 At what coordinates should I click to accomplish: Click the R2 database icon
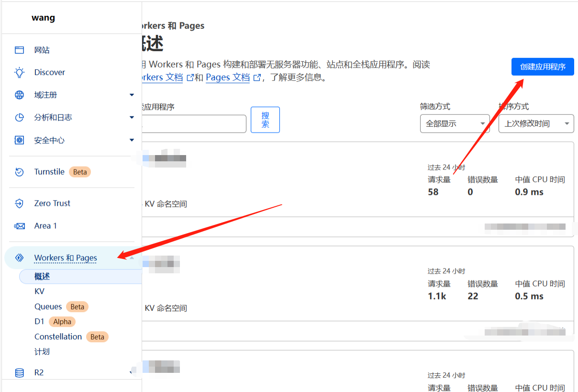pos(19,372)
